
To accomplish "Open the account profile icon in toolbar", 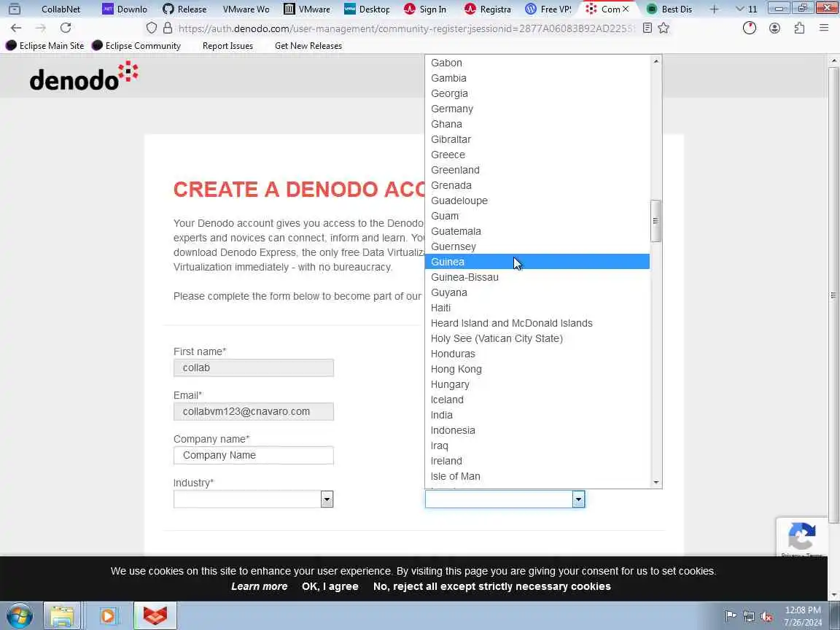I will [774, 28].
